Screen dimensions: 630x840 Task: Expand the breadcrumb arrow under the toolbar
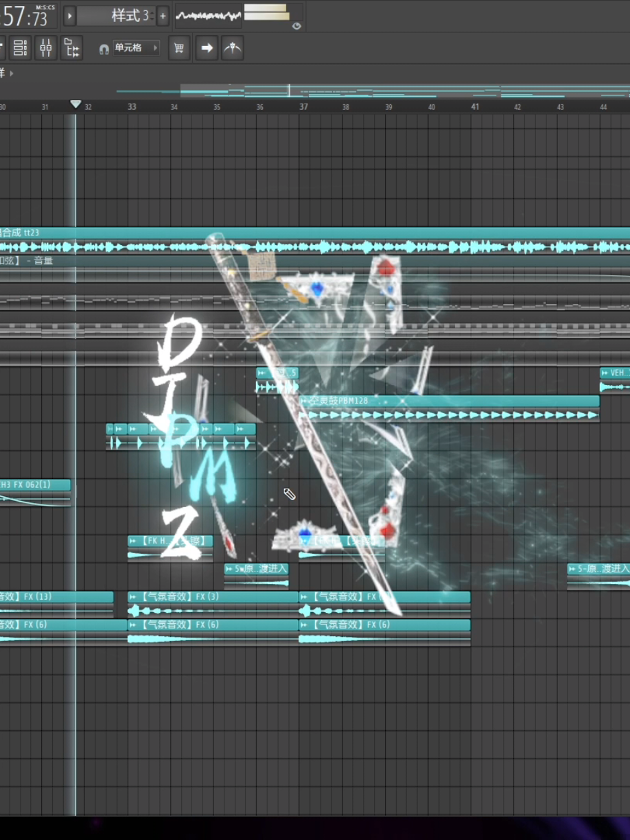(12, 73)
